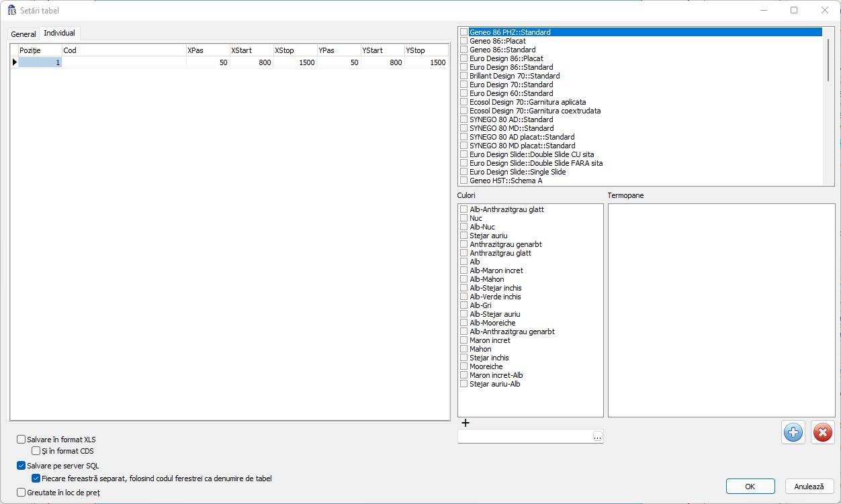Check Maron incret color option
841x504 pixels.
(x=463, y=340)
